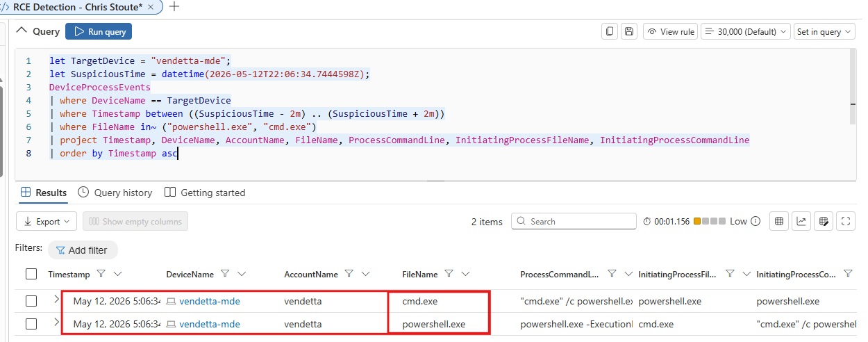The height and width of the screenshot is (342, 868).
Task: Check the powershell.exe row checkbox
Action: (x=31, y=324)
